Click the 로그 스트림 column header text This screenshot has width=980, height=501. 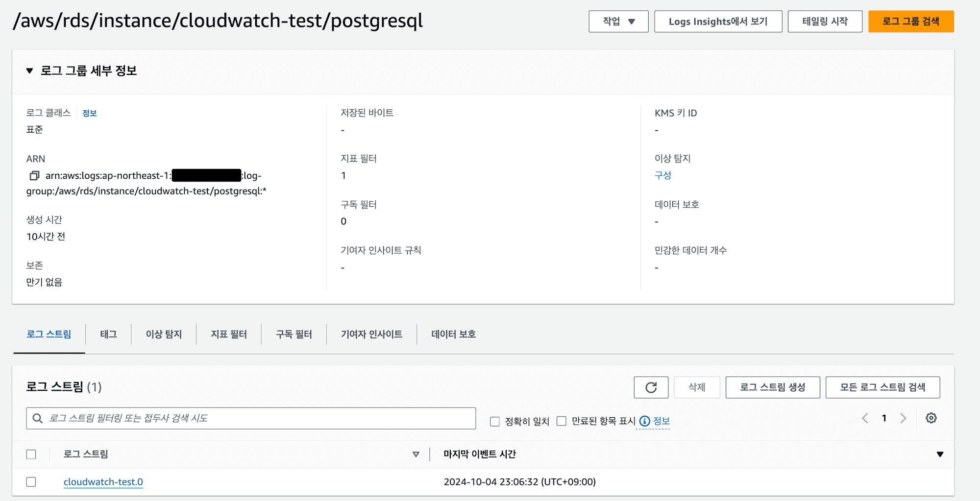[x=86, y=454]
